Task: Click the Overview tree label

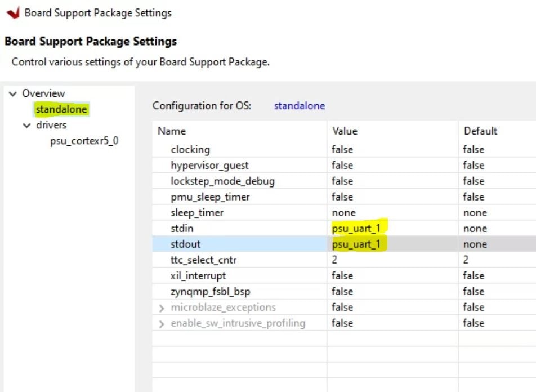Action: tap(43, 93)
